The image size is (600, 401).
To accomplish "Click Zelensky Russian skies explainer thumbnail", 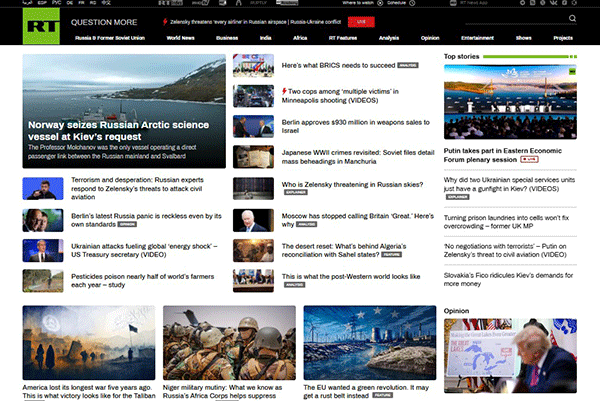I will click(x=253, y=188).
